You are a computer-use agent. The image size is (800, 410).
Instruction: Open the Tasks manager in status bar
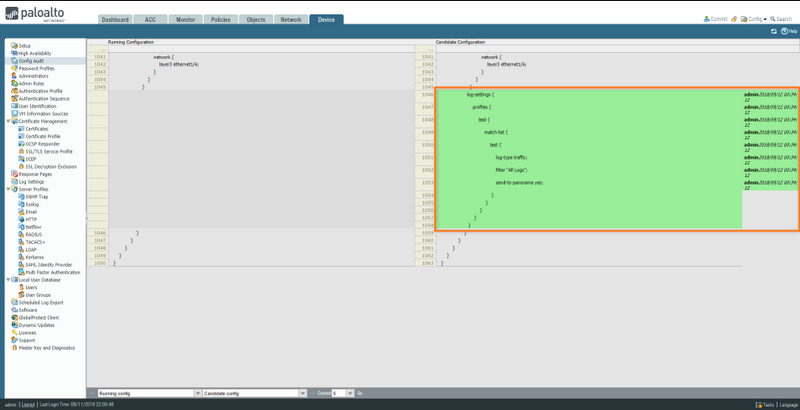[765, 405]
